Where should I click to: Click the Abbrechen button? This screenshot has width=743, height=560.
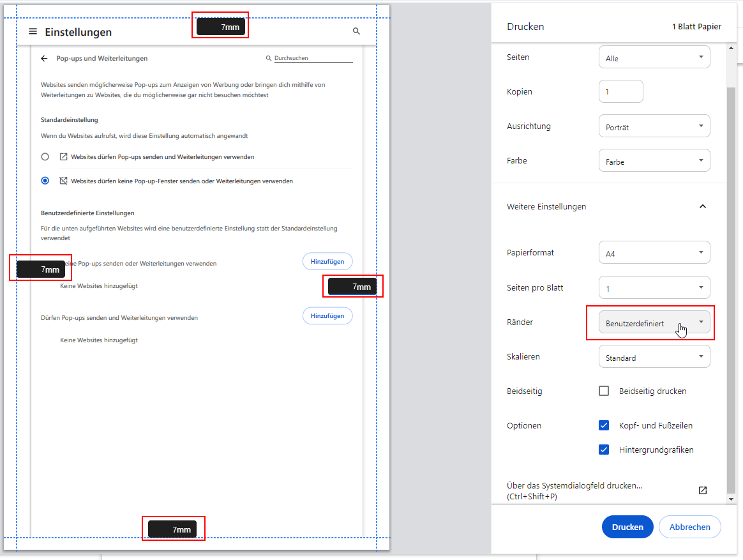(x=690, y=527)
